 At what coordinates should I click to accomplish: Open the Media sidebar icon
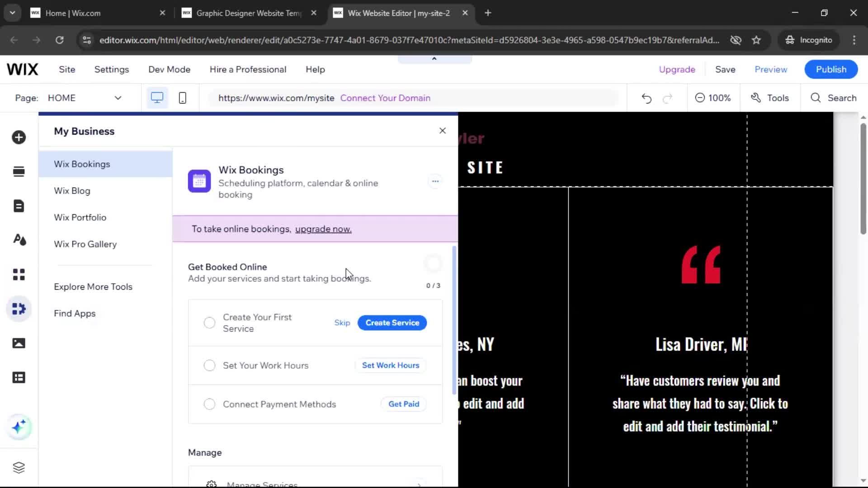point(19,343)
